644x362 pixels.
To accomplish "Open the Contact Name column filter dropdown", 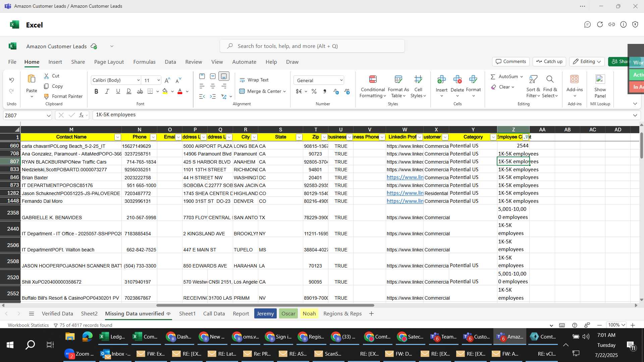I will point(117,137).
